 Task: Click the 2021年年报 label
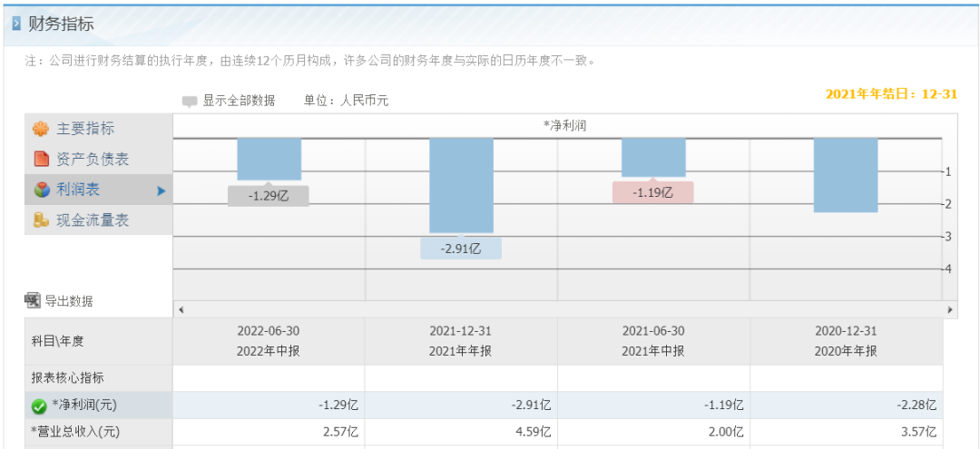461,352
